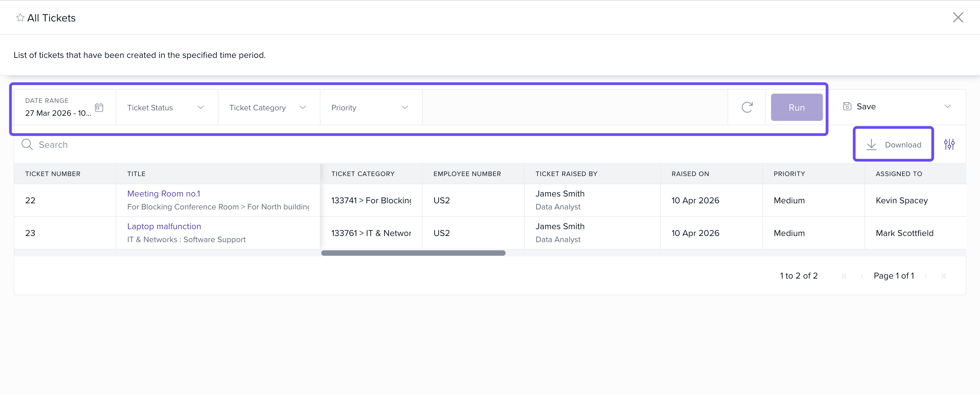Open the Meeting Room no.1 ticket
Viewport: 980px width, 394px height.
click(164, 193)
